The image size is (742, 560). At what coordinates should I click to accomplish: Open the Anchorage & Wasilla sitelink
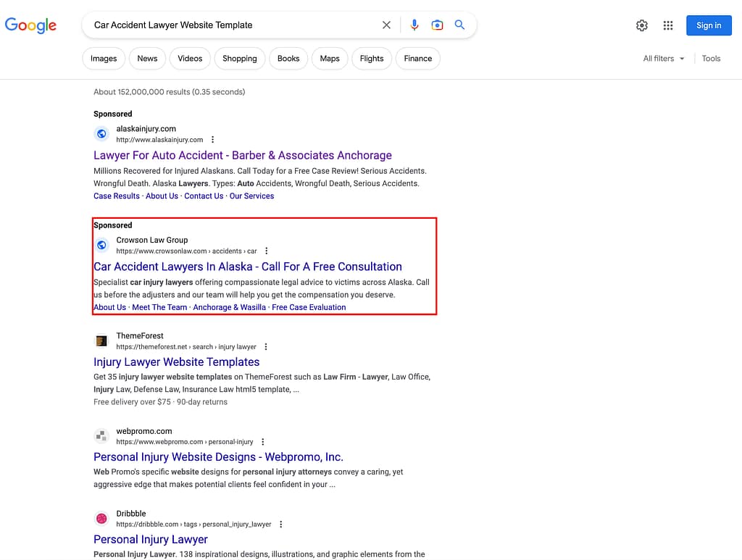click(x=230, y=307)
